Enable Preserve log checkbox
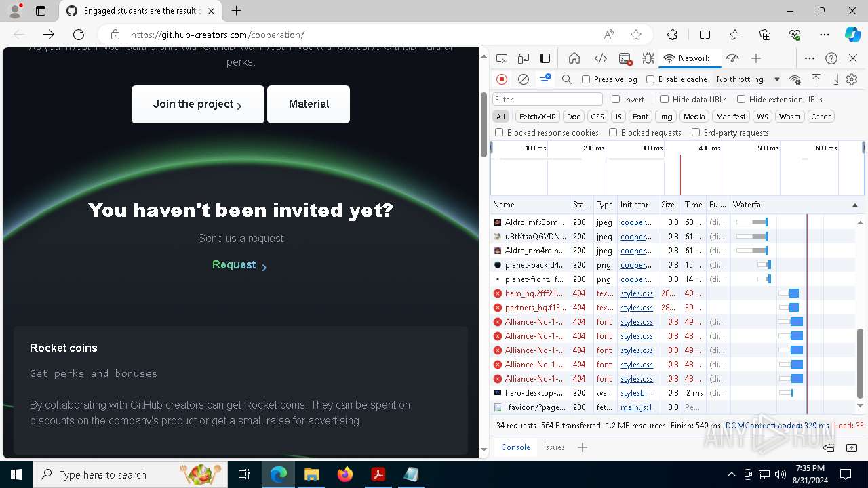The image size is (868, 488). (x=586, y=79)
